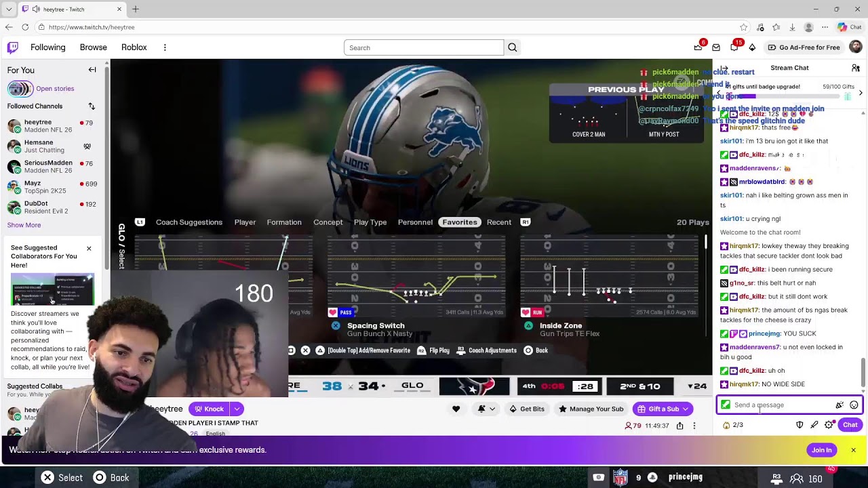Select the heeytree - Twitch browser tab
Viewport: 868px width, 488px height.
point(71,9)
